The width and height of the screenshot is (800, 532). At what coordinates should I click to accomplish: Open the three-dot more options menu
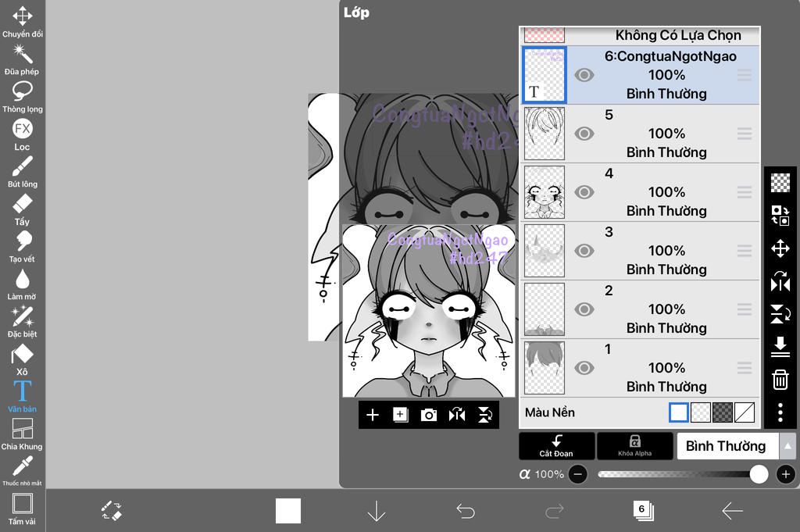780,412
